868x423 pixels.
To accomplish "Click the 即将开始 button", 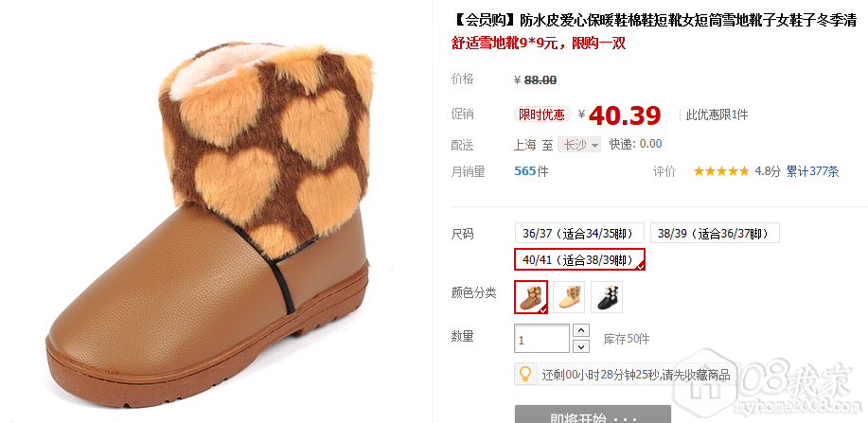I will tap(593, 414).
